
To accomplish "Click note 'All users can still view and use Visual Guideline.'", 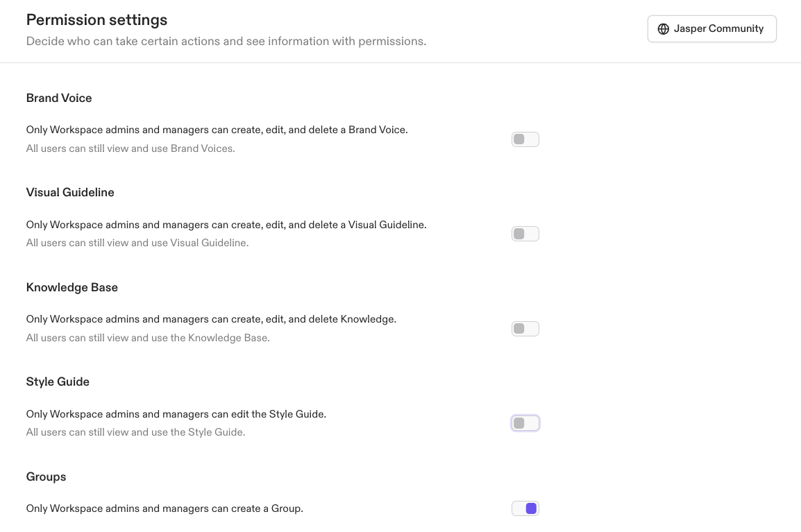I will point(137,243).
